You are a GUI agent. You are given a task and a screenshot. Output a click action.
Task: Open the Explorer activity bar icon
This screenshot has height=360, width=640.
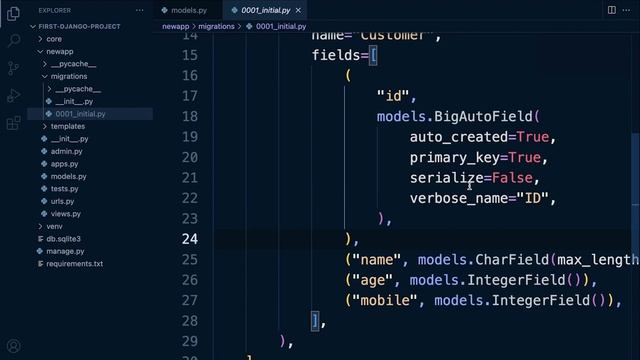(x=13, y=13)
